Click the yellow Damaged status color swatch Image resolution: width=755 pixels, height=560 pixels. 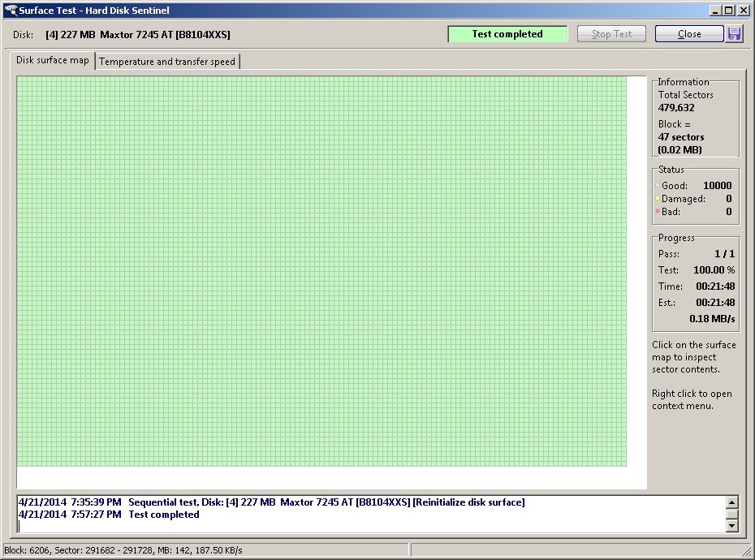tap(658, 198)
